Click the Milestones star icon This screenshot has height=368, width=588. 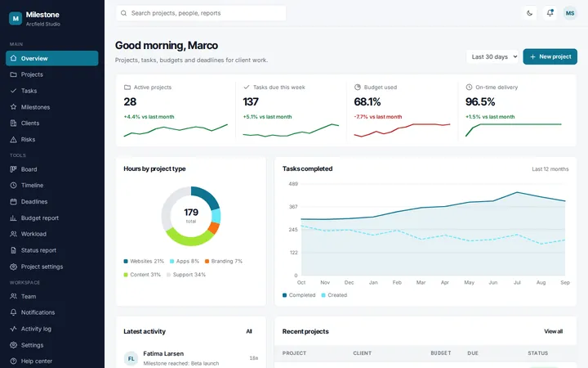click(x=14, y=107)
